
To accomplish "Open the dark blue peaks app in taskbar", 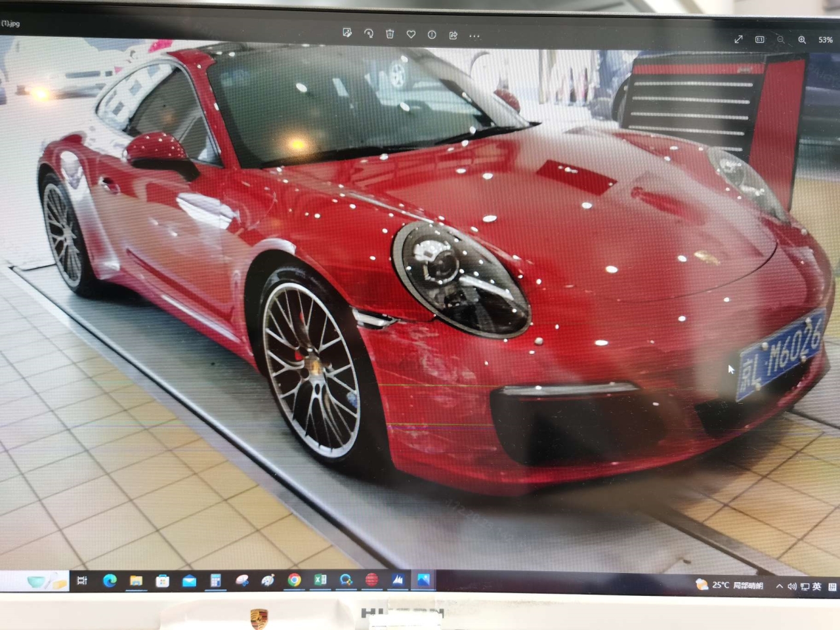I will pos(398,580).
